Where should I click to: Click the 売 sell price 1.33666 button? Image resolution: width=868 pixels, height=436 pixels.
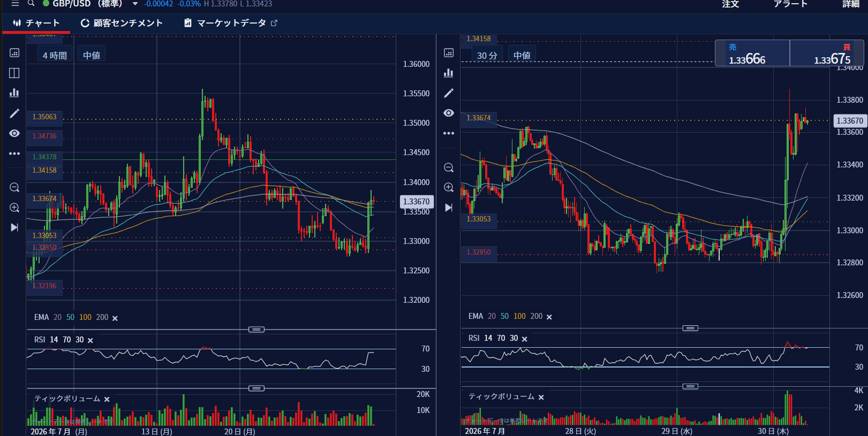(753, 53)
